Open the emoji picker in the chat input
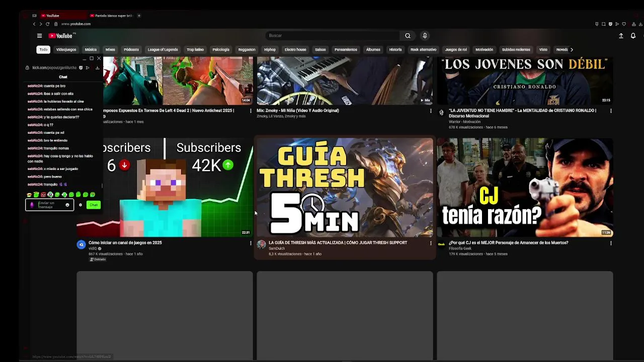 tap(67, 205)
